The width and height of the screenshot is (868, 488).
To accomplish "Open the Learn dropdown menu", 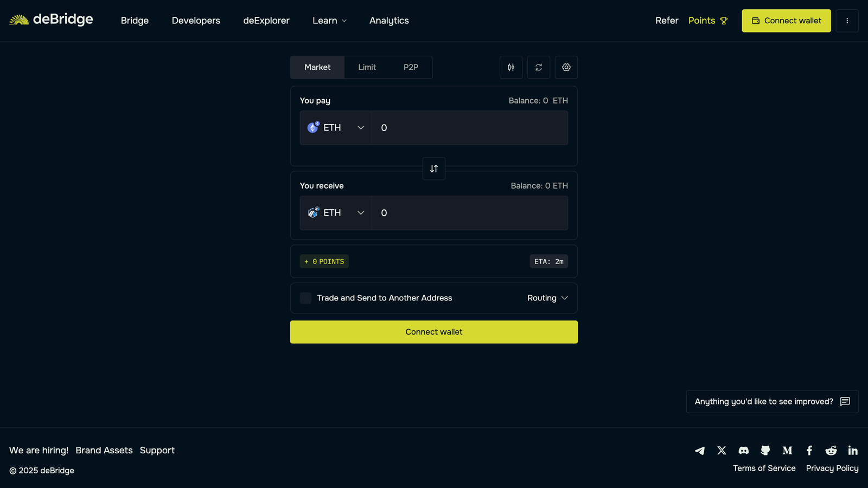I will (329, 21).
